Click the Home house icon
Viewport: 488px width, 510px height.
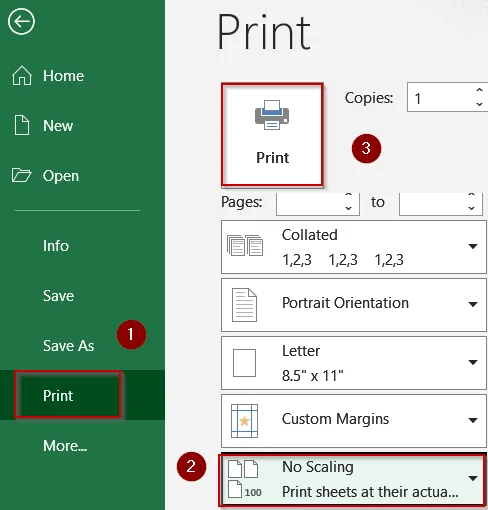tap(22, 76)
